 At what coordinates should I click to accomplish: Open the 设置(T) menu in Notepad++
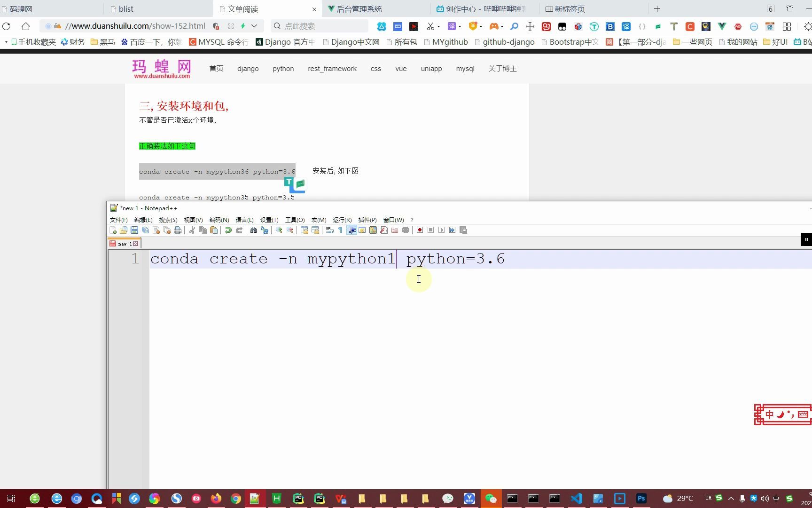(269, 220)
